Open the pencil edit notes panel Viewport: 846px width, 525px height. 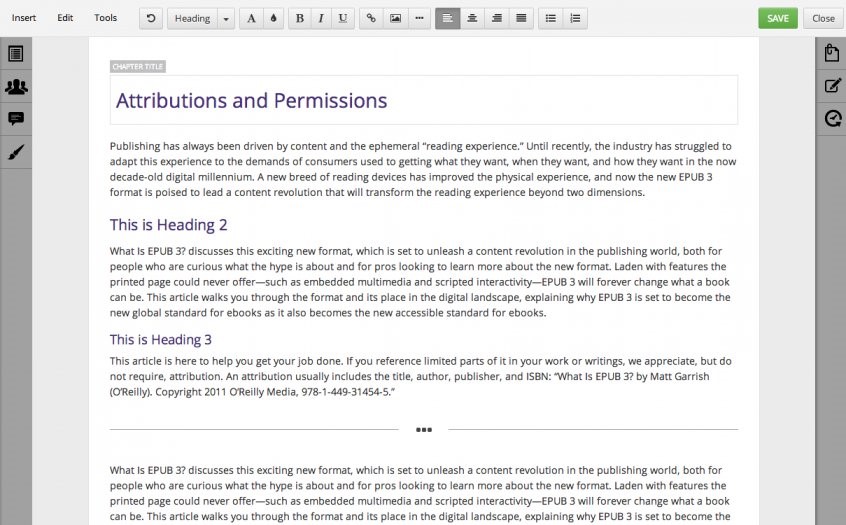click(831, 86)
